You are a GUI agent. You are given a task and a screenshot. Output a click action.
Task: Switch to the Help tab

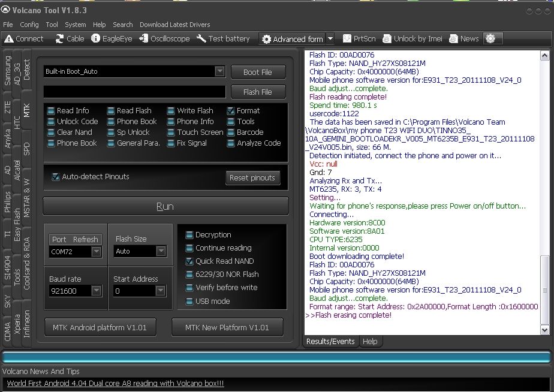pyautogui.click(x=370, y=342)
